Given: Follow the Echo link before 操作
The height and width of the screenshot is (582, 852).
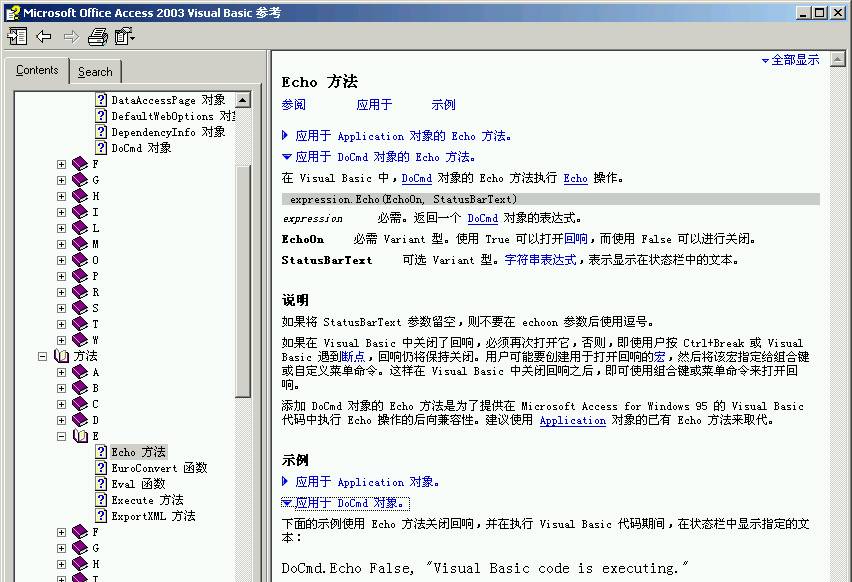Looking at the screenshot, I should click(575, 178).
